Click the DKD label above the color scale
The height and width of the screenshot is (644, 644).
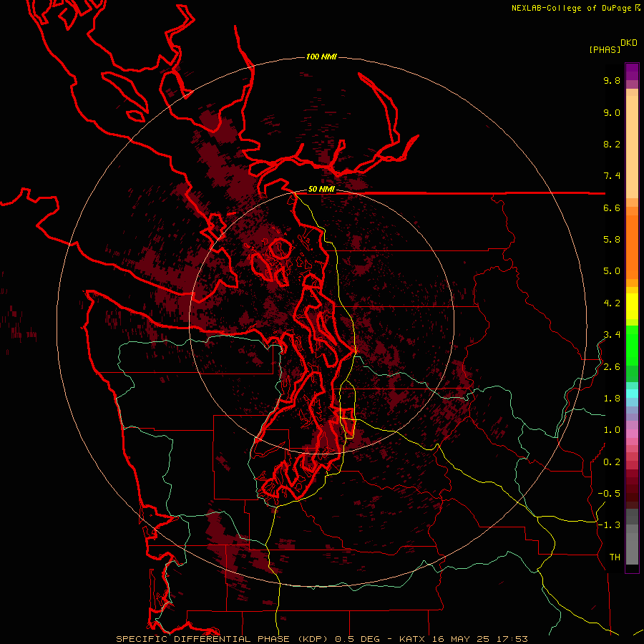pos(629,43)
